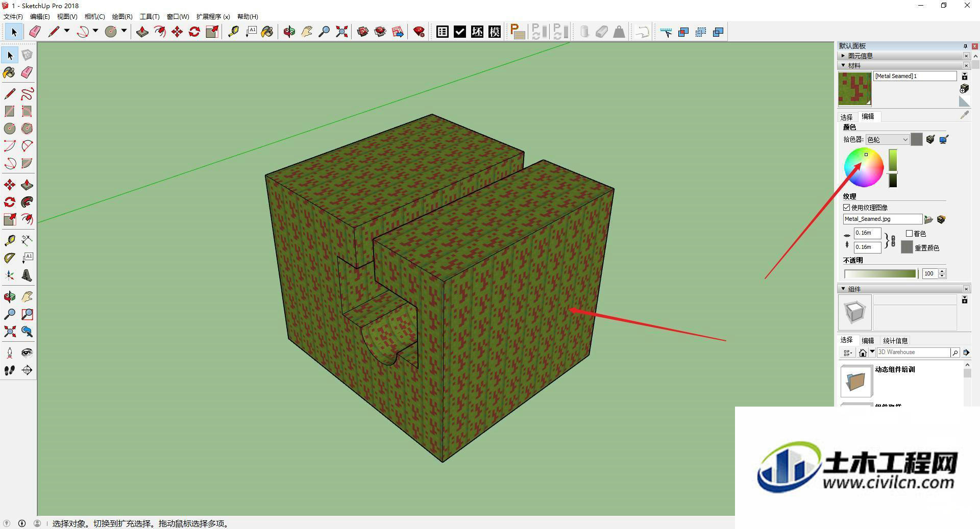Open the components view options dropdown
980x529 pixels.
(848, 352)
